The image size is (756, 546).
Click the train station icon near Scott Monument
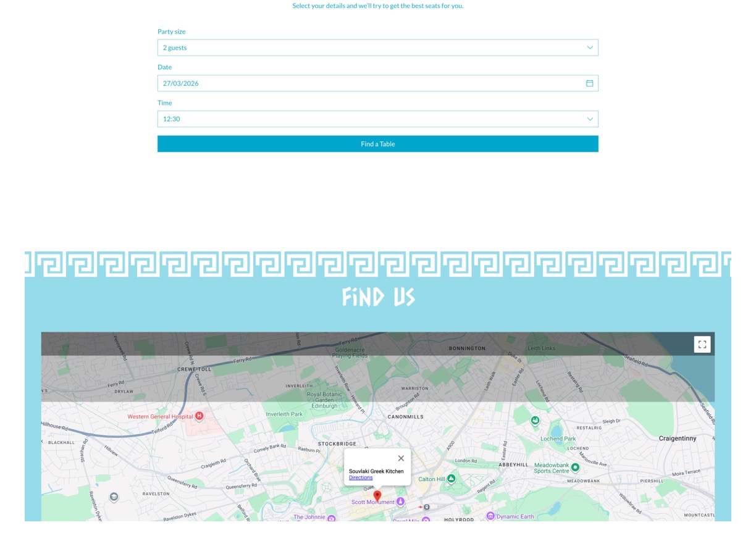tap(427, 507)
